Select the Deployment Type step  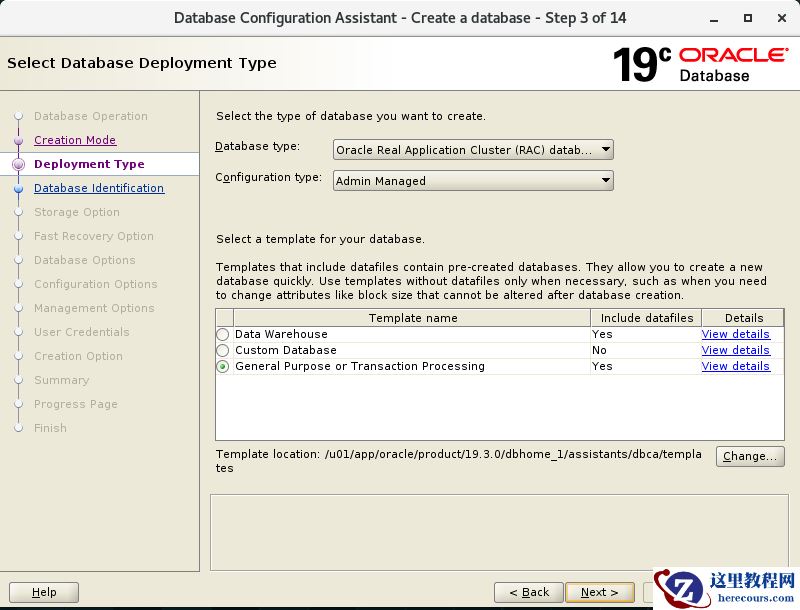[89, 164]
